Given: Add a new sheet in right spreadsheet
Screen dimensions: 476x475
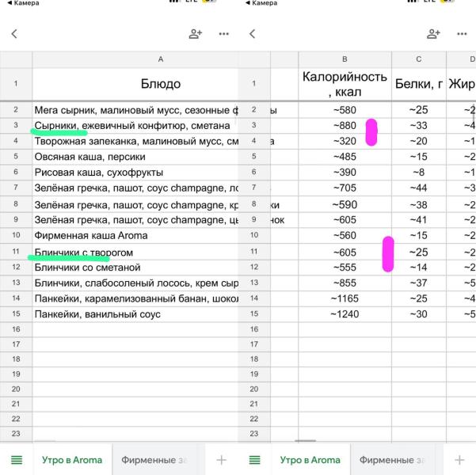Looking at the screenshot, I should [460, 460].
